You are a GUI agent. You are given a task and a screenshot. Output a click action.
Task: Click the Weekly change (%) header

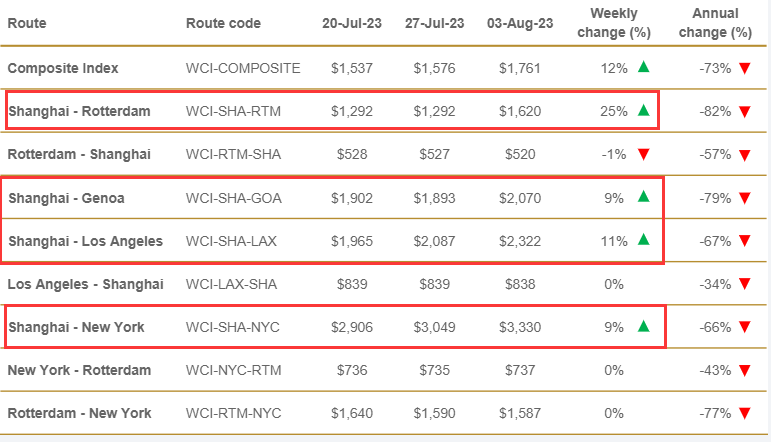[614, 23]
